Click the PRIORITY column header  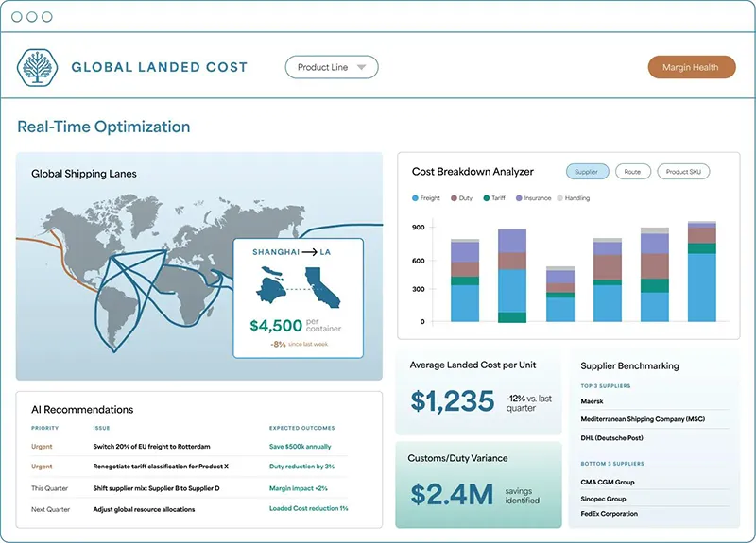(44, 428)
